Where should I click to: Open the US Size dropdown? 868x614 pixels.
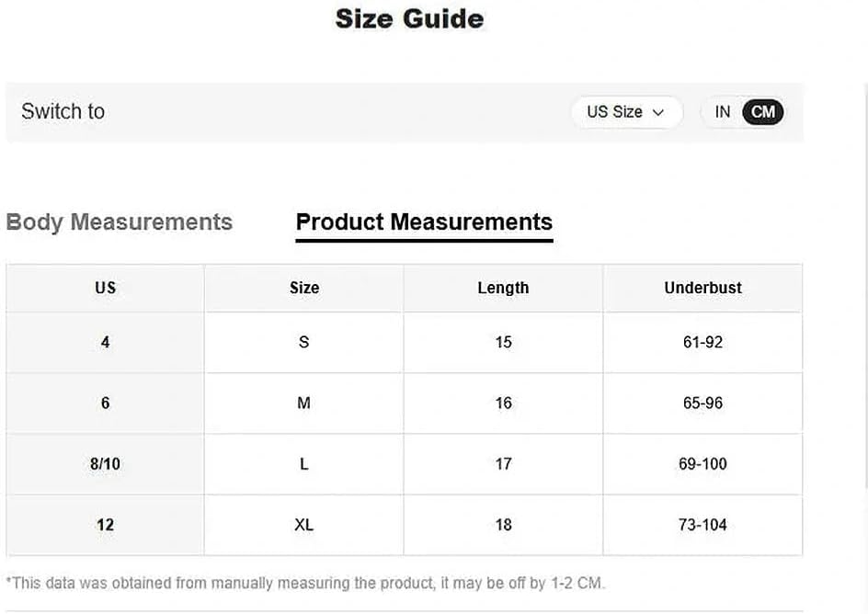627,112
